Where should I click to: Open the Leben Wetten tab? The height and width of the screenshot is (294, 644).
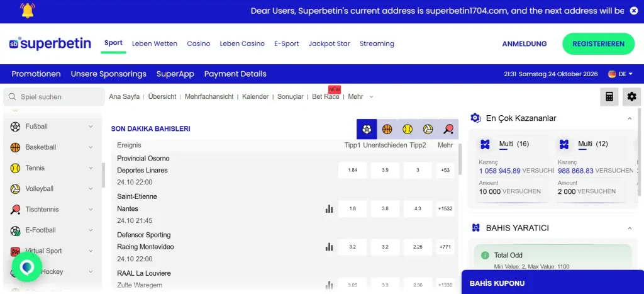pyautogui.click(x=155, y=43)
